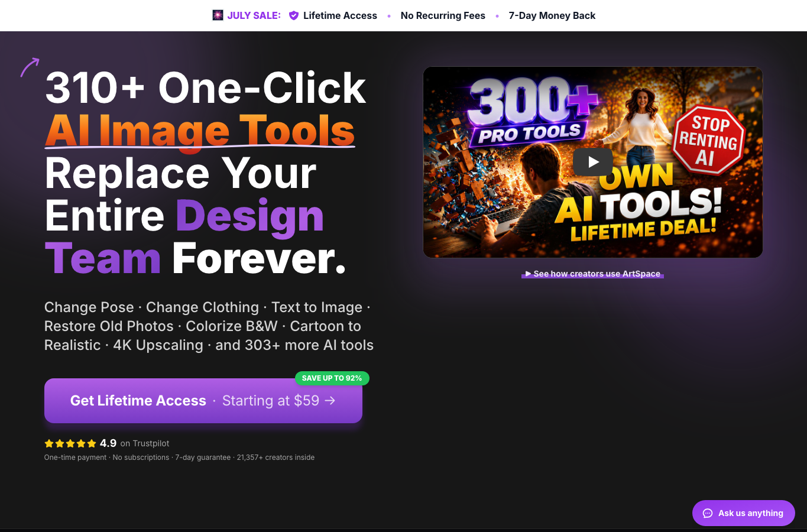Image resolution: width=807 pixels, height=532 pixels.
Task: Open the Ask us anything chat
Action: click(x=744, y=513)
